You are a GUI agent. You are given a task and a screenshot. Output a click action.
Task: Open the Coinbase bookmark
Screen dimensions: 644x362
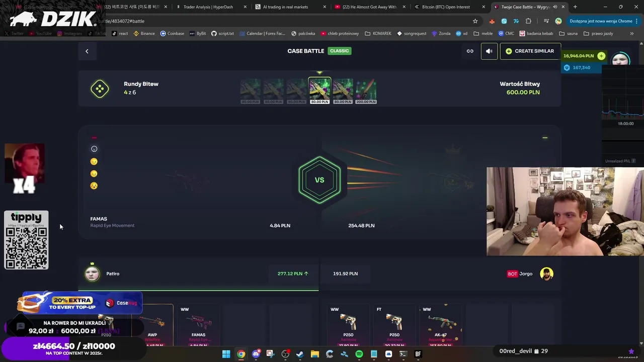pyautogui.click(x=172, y=34)
